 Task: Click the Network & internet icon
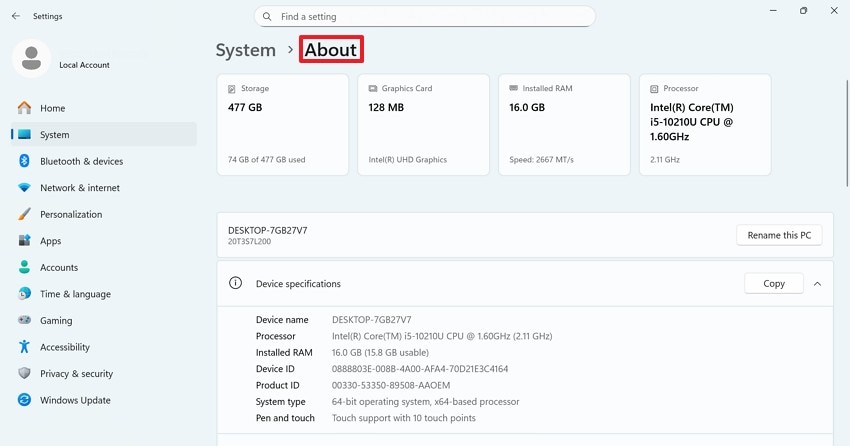point(24,188)
